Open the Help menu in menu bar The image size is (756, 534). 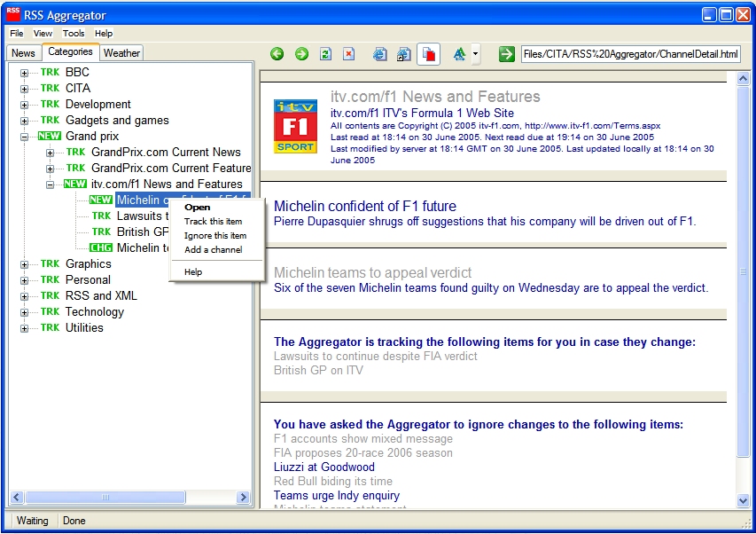103,34
